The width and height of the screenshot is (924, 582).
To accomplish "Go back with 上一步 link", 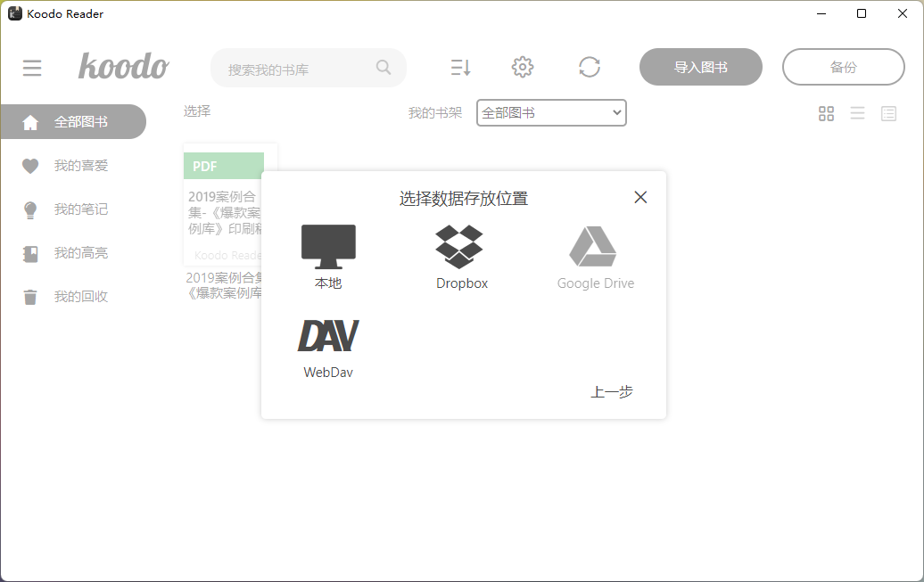I will pyautogui.click(x=612, y=391).
